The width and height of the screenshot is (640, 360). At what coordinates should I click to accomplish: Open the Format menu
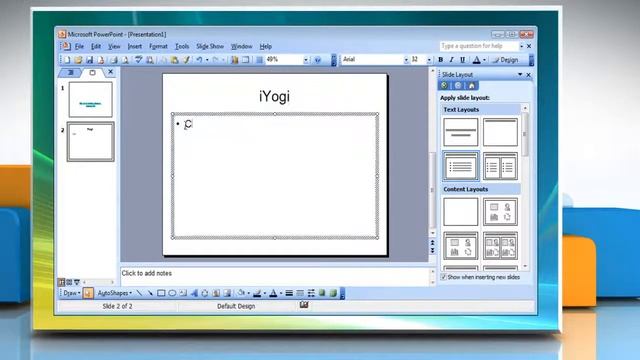[x=158, y=47]
